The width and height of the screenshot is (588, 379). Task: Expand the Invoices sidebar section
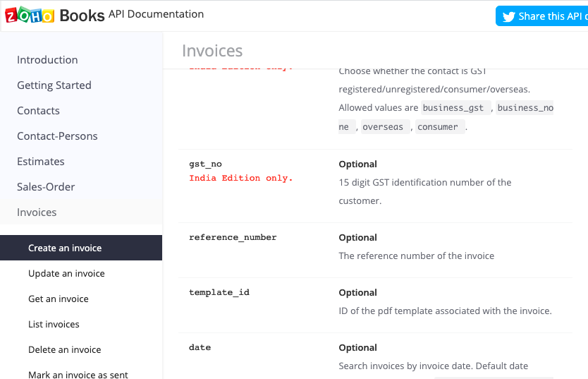[x=37, y=212]
